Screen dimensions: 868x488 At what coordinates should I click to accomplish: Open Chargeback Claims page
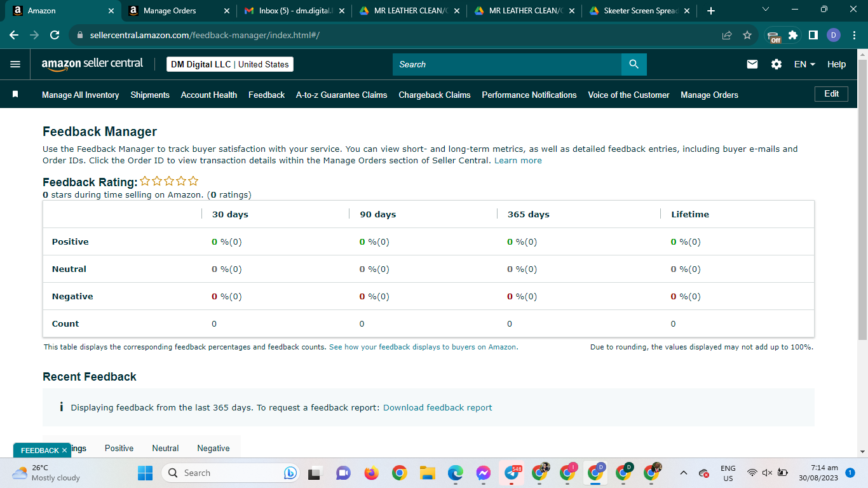coord(435,95)
